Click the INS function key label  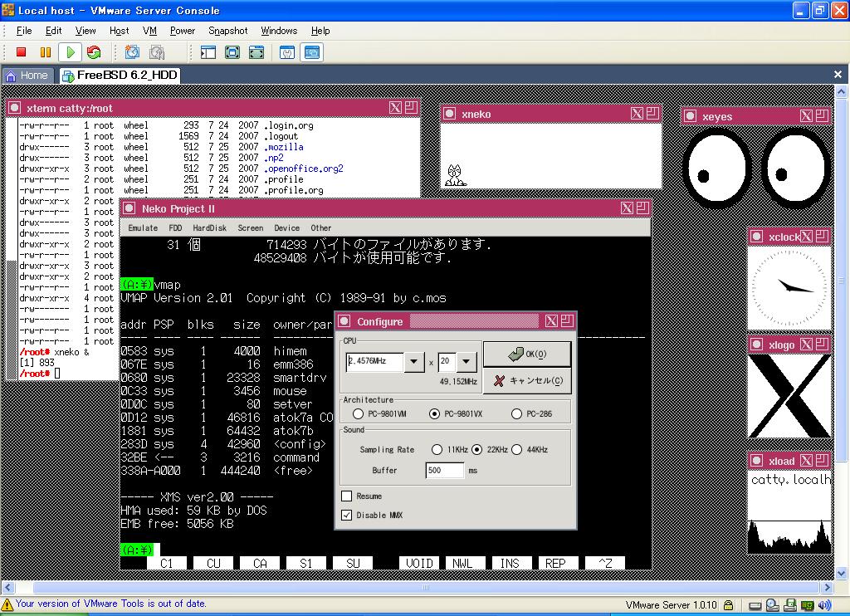pos(510,564)
